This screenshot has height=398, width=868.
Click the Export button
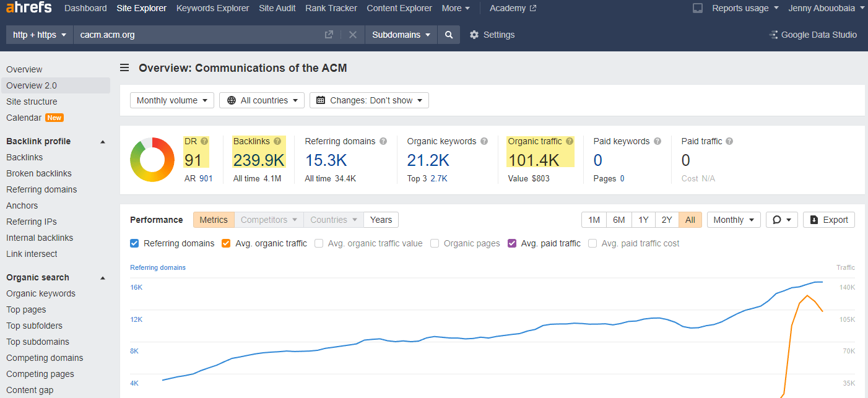point(828,220)
